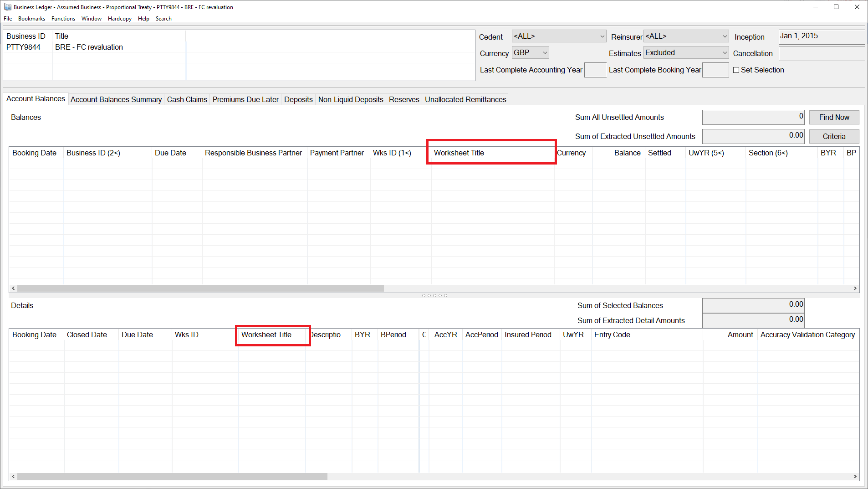Open the Cedent dropdown
868x489 pixels.
coord(602,36)
